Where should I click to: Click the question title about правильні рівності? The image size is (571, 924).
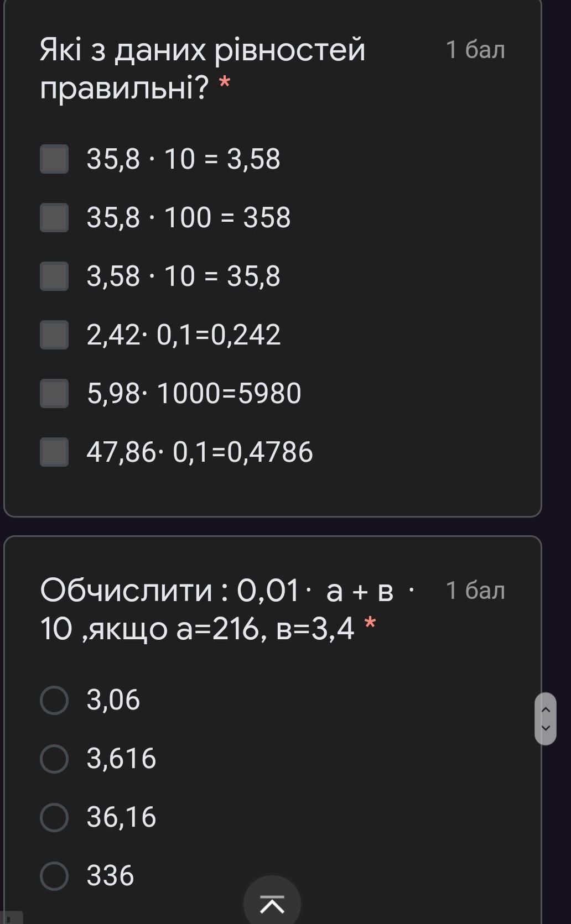click(x=203, y=68)
